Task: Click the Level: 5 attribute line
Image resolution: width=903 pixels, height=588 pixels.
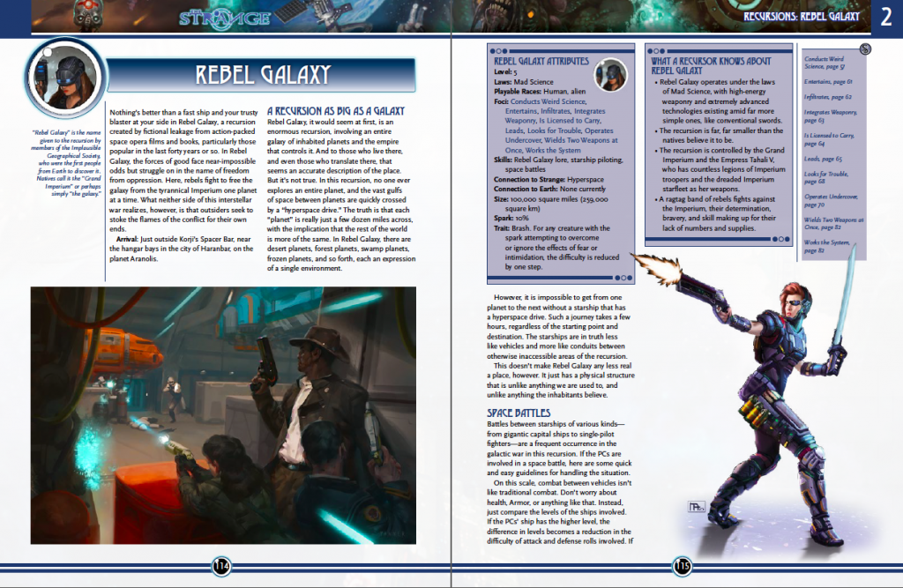Action: pos(505,72)
